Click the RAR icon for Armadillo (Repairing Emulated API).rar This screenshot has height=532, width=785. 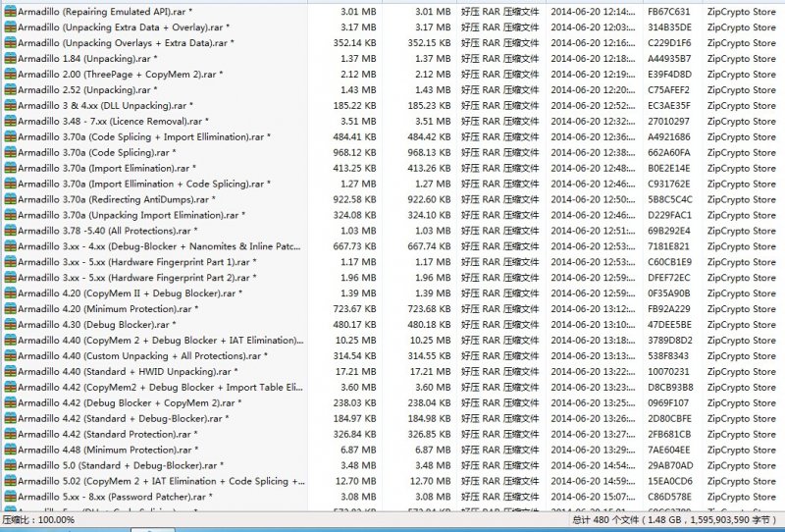10,12
